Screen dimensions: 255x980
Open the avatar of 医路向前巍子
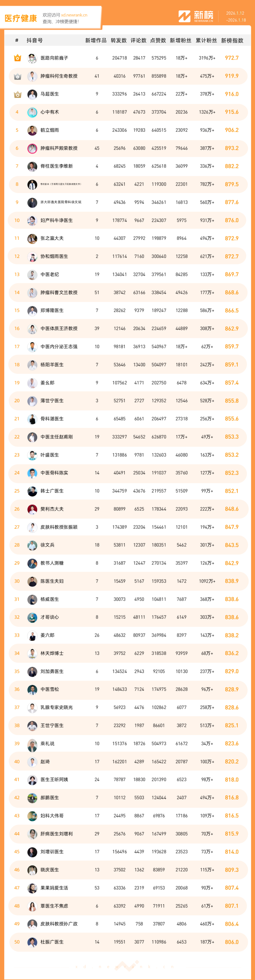(32, 58)
